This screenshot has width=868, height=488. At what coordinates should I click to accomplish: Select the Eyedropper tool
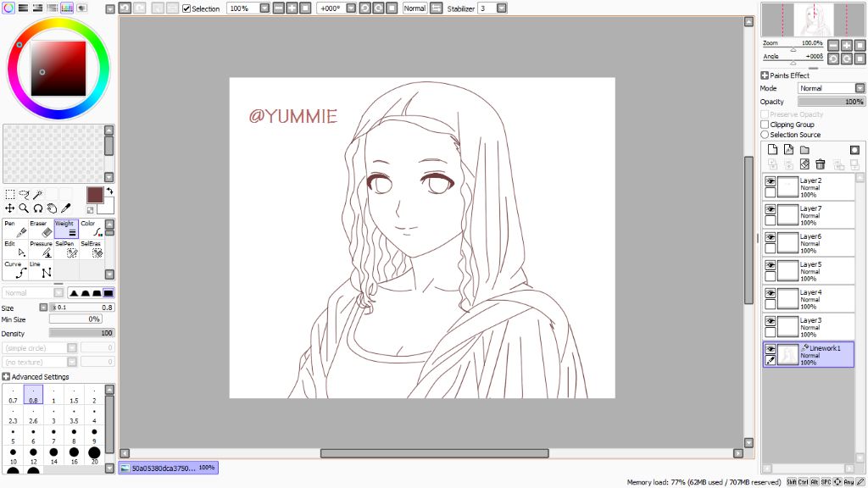coord(66,208)
